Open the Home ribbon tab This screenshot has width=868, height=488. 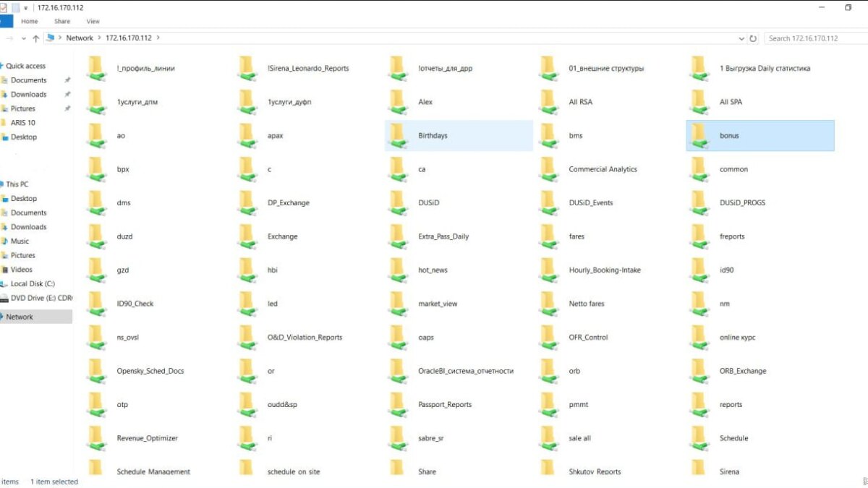(x=29, y=22)
